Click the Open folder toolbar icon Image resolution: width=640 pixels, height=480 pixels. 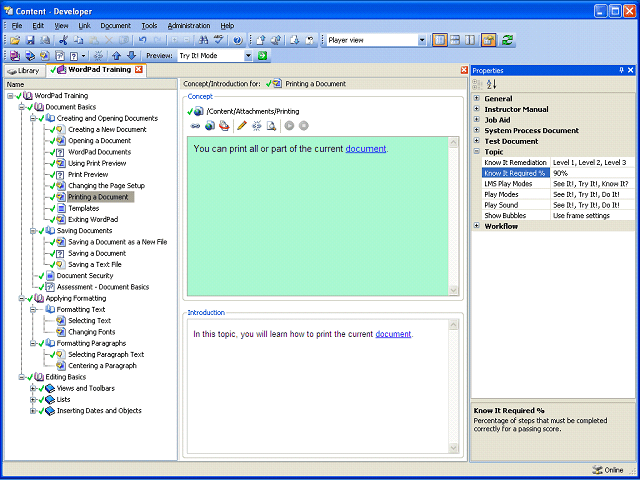15,40
